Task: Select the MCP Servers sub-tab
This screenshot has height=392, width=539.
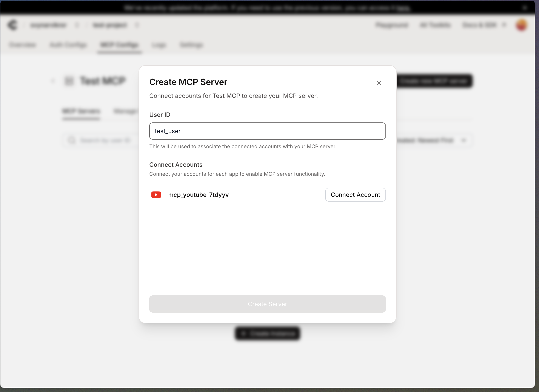Action: [x=81, y=111]
